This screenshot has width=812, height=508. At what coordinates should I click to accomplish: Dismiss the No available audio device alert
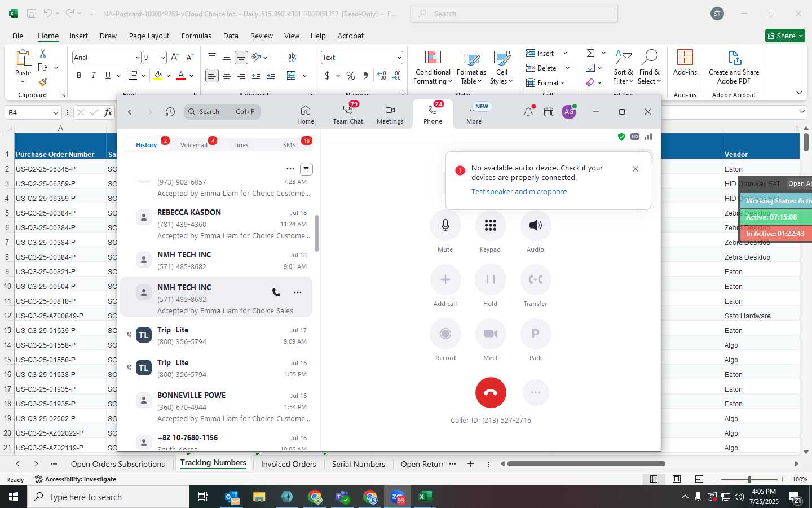pos(636,169)
